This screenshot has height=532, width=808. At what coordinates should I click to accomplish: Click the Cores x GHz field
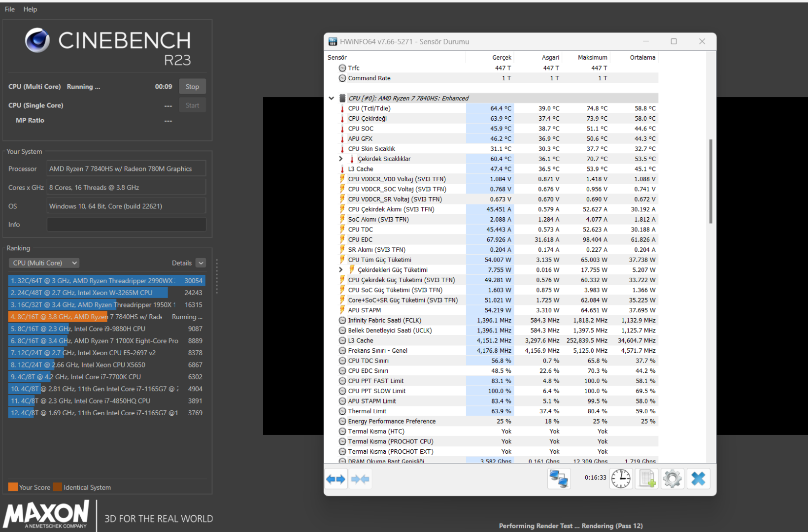[x=126, y=188]
